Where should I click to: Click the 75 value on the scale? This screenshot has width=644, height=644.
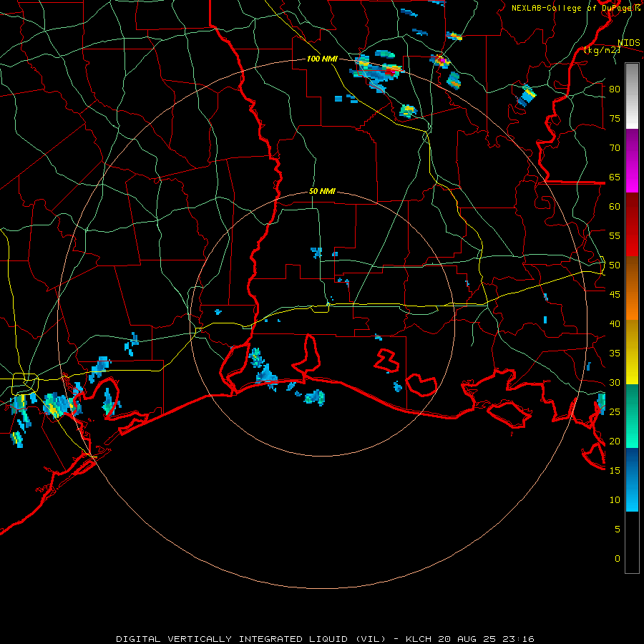615,118
